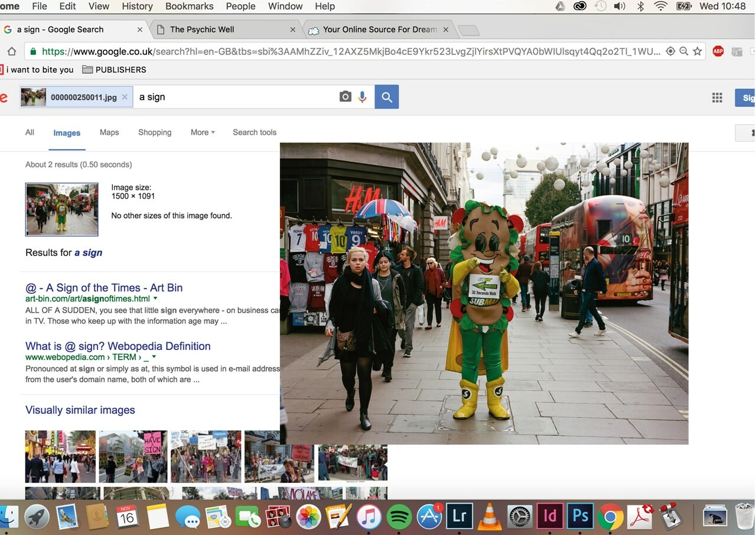Screen dimensions: 756x535
Task: Open a new tab with the new-tab button
Action: coord(468,30)
